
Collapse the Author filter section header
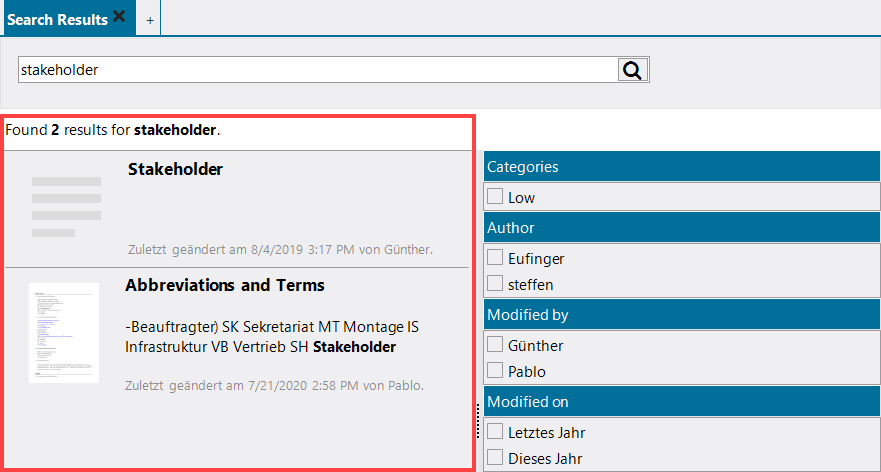coord(680,228)
